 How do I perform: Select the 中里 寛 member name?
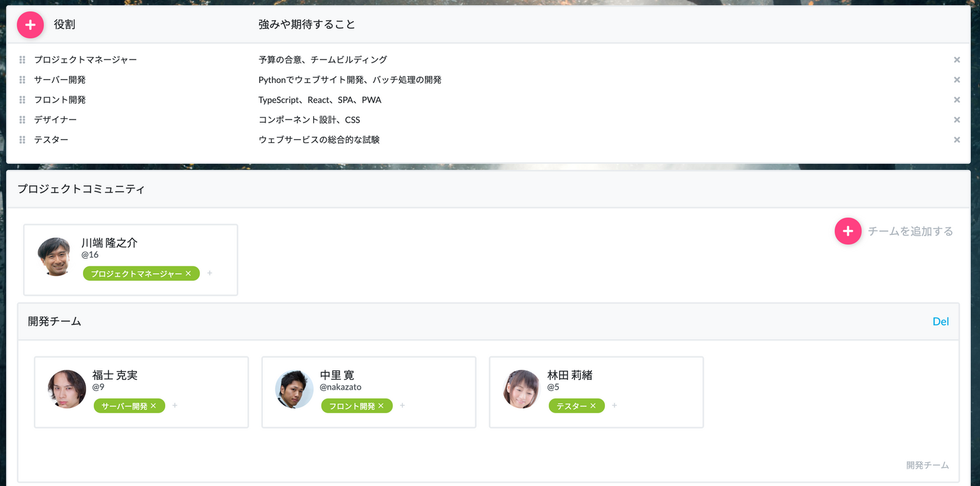coord(337,375)
